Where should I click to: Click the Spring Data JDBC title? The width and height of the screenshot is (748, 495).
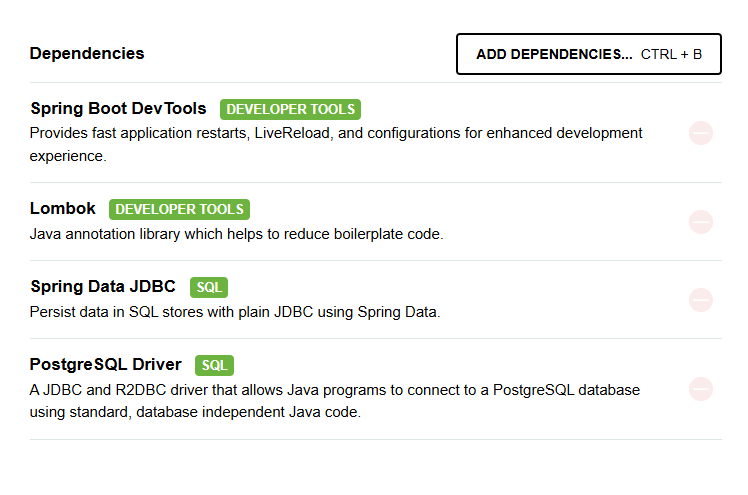103,286
